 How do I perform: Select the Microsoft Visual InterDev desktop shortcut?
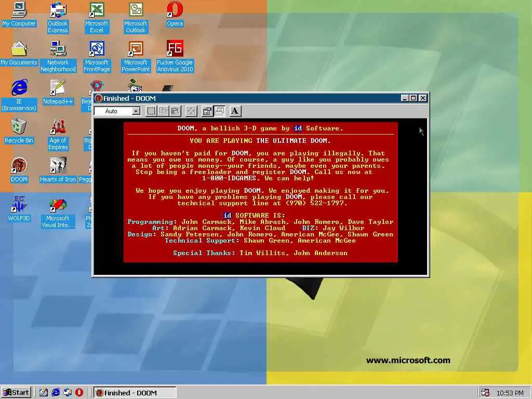tap(58, 212)
